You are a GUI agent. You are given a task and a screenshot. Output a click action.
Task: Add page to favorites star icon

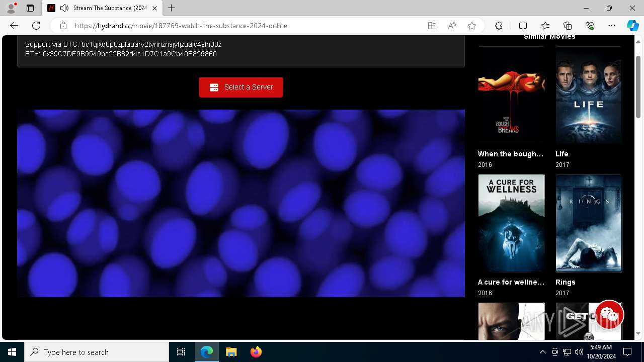coord(472,26)
